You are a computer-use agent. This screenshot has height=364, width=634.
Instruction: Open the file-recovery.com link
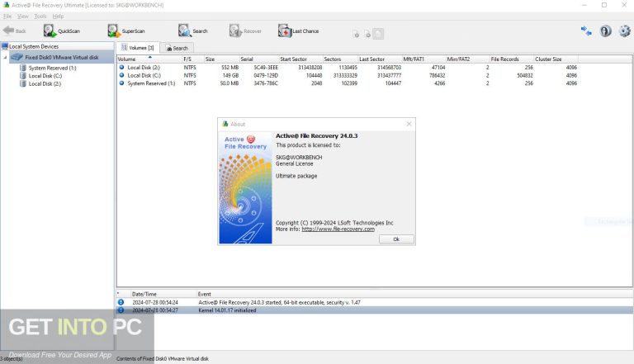click(338, 229)
